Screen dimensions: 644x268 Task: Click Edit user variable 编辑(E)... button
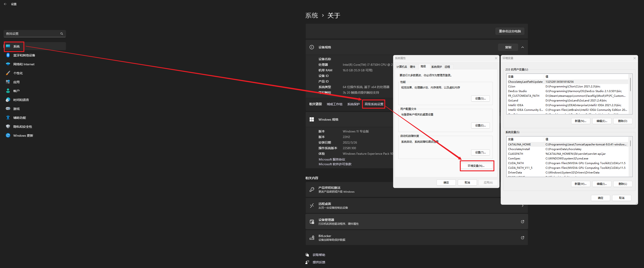[601, 121]
